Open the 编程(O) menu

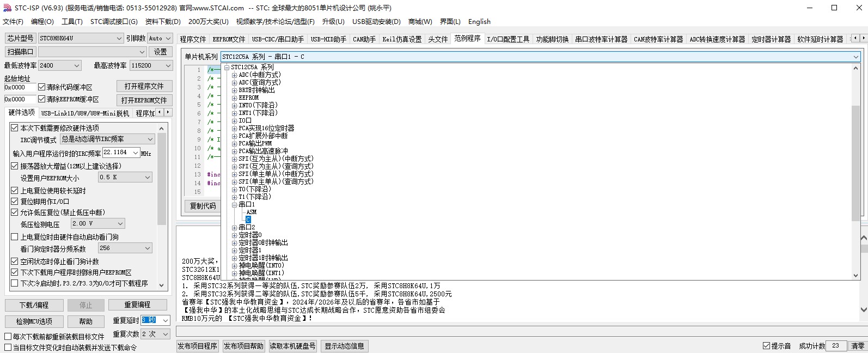pyautogui.click(x=42, y=22)
